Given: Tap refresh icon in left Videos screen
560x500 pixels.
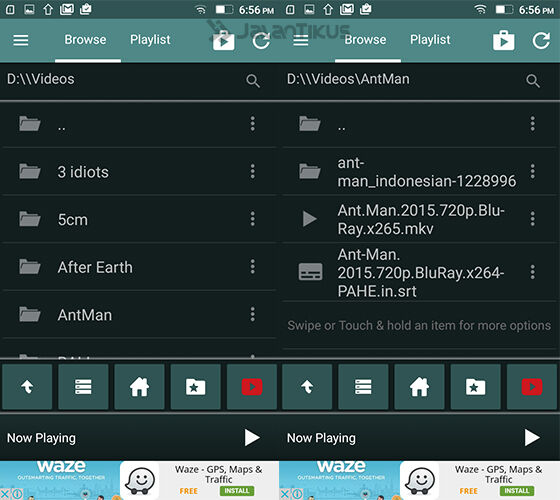Looking at the screenshot, I should (261, 40).
